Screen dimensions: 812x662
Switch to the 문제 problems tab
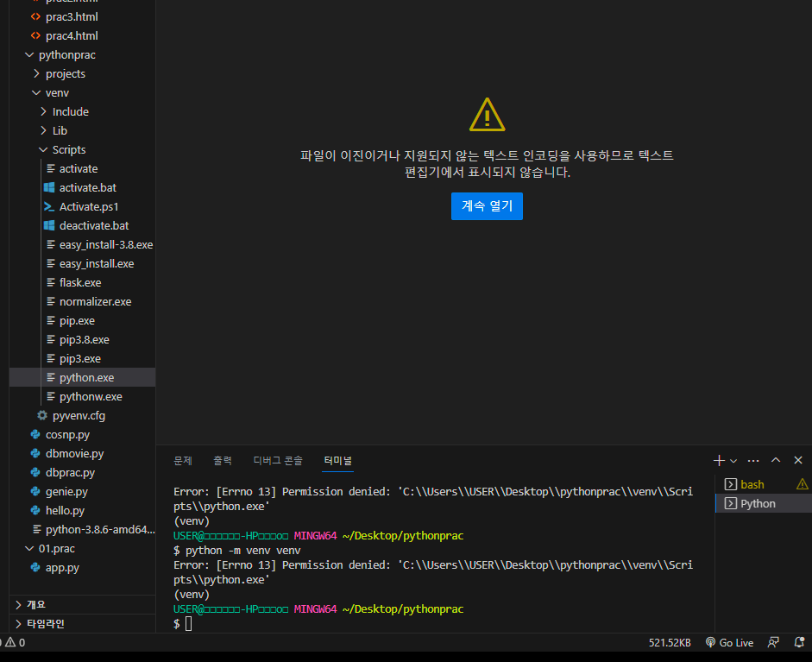click(183, 461)
